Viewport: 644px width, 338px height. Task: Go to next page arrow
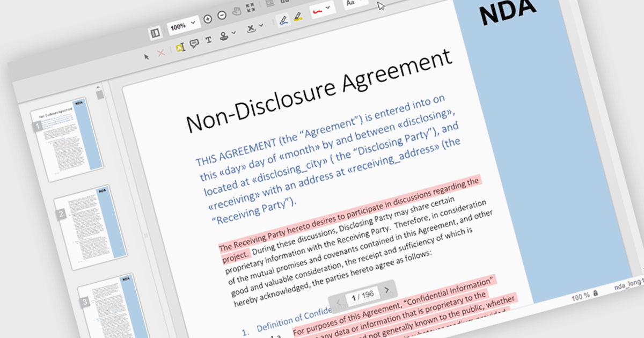(x=387, y=290)
